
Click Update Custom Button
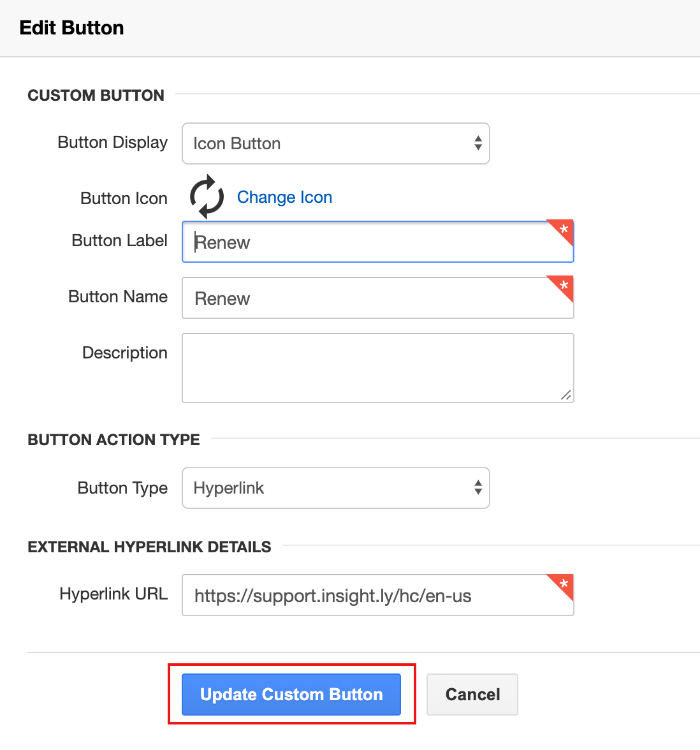[x=291, y=695]
